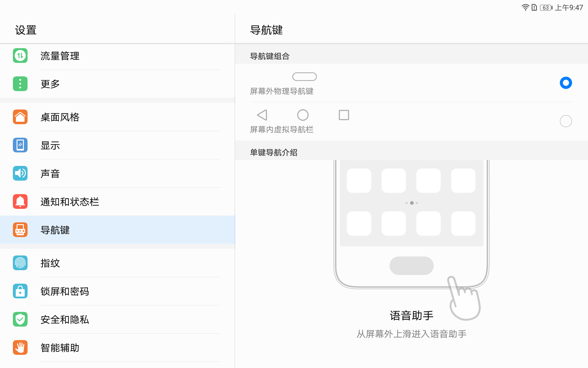588x368 pixels.
Task: Open 安全和隐私 settings entry
Action: (x=65, y=320)
